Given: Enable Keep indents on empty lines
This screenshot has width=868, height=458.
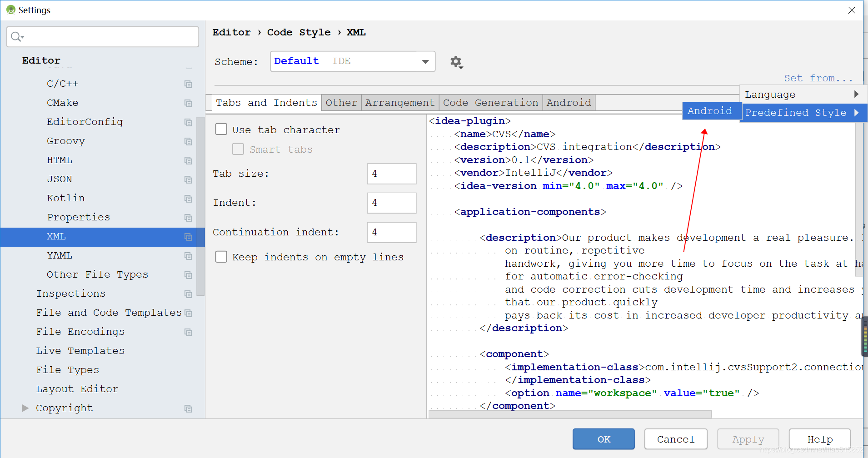Looking at the screenshot, I should [x=221, y=257].
